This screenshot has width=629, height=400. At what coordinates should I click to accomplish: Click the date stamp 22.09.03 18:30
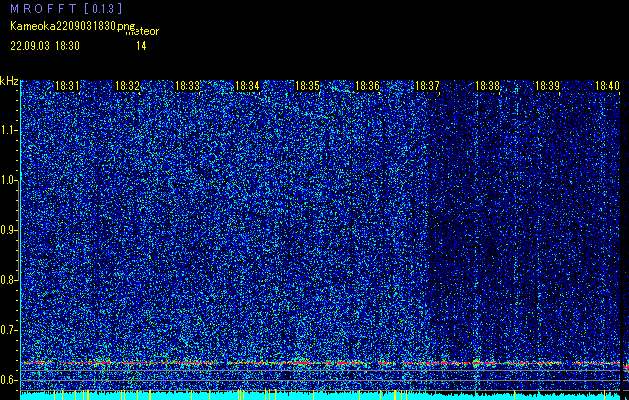click(x=45, y=46)
